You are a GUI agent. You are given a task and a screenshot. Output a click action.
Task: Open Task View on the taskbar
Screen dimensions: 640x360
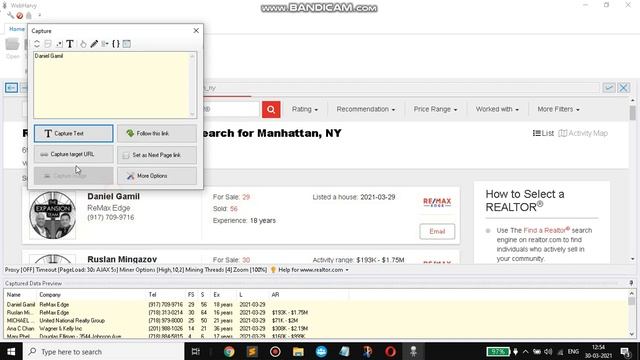click(x=196, y=351)
